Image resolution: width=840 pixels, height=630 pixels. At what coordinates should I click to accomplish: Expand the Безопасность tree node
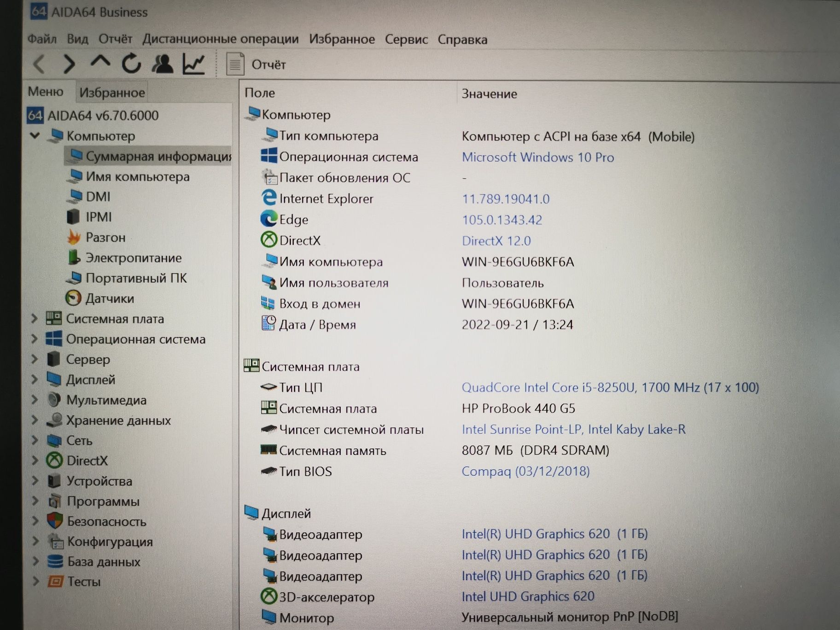[35, 521]
